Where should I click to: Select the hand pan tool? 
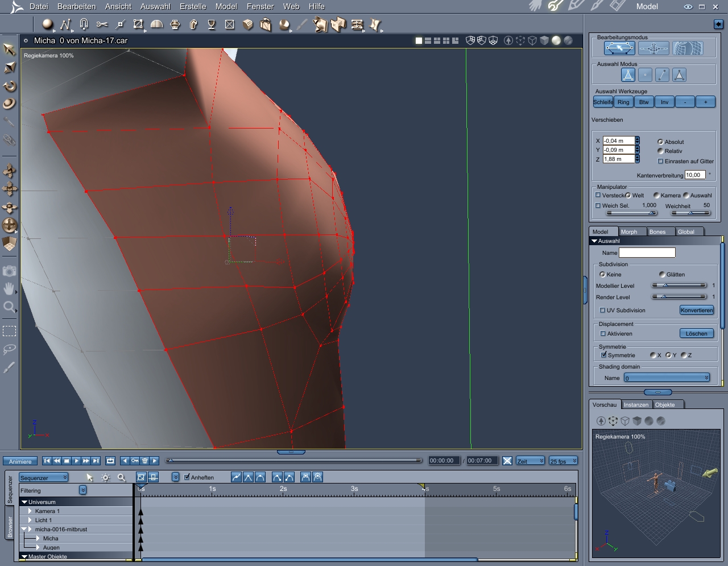(9, 290)
